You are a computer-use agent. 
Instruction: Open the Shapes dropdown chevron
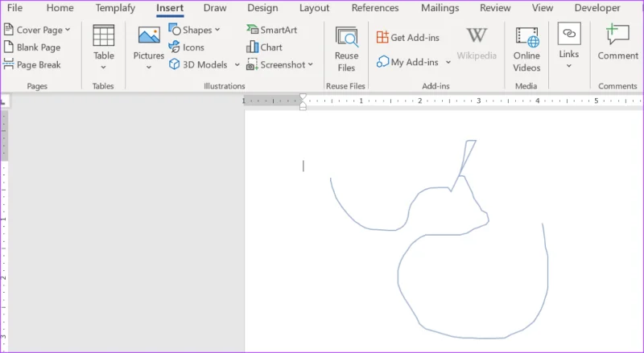coord(217,30)
